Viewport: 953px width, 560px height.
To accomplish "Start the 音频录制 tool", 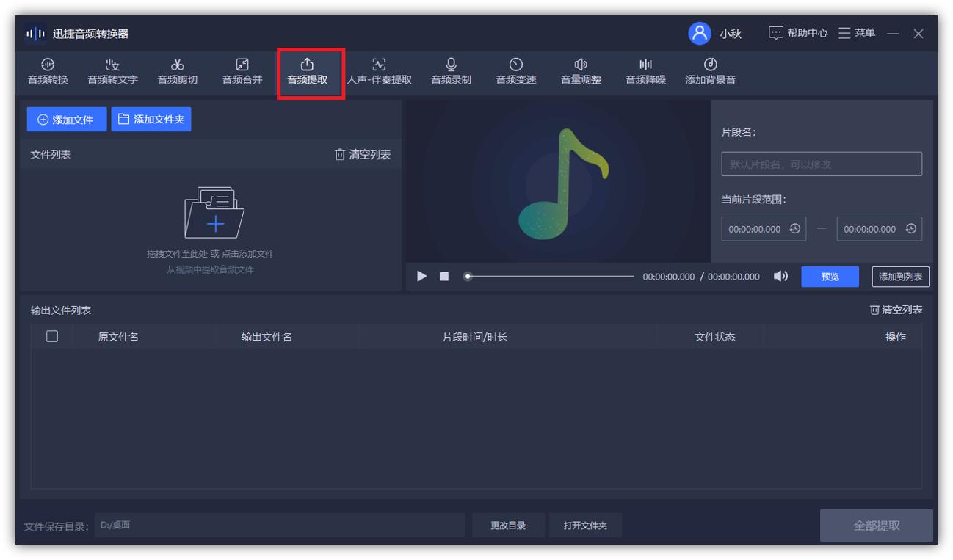I will (x=450, y=71).
